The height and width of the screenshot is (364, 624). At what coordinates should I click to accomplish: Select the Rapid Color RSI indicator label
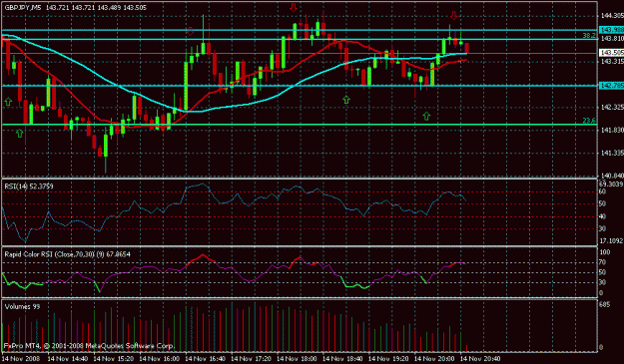tap(67, 254)
